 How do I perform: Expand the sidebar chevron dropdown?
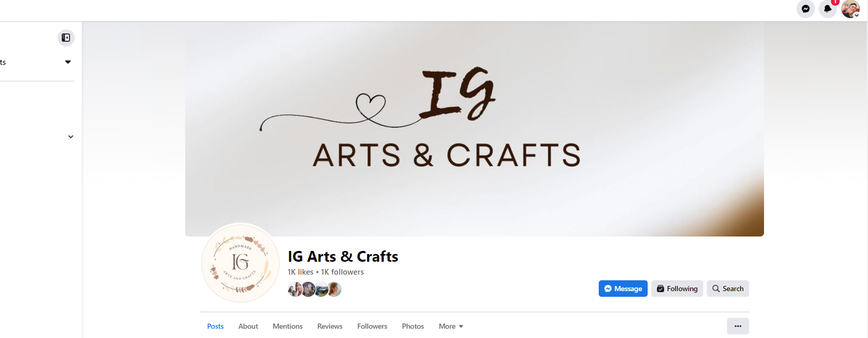tap(71, 137)
